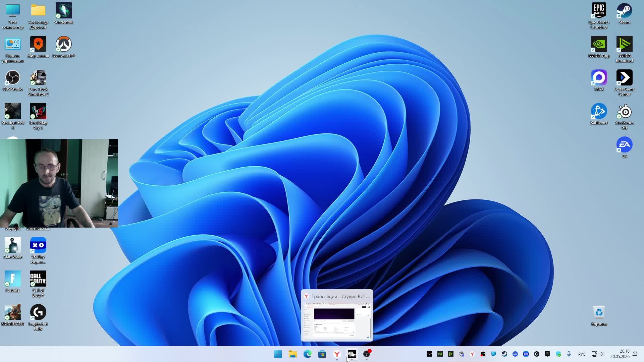This screenshot has width=644, height=362.
Task: Select the Epic Games Launcher desktop icon
Action: (x=599, y=16)
